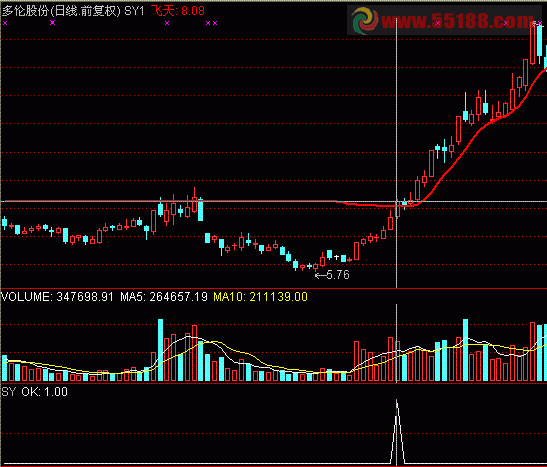Viewport: 547px width, 467px height.
Task: Click the crosshair intersection on the chart
Action: pyautogui.click(x=397, y=201)
